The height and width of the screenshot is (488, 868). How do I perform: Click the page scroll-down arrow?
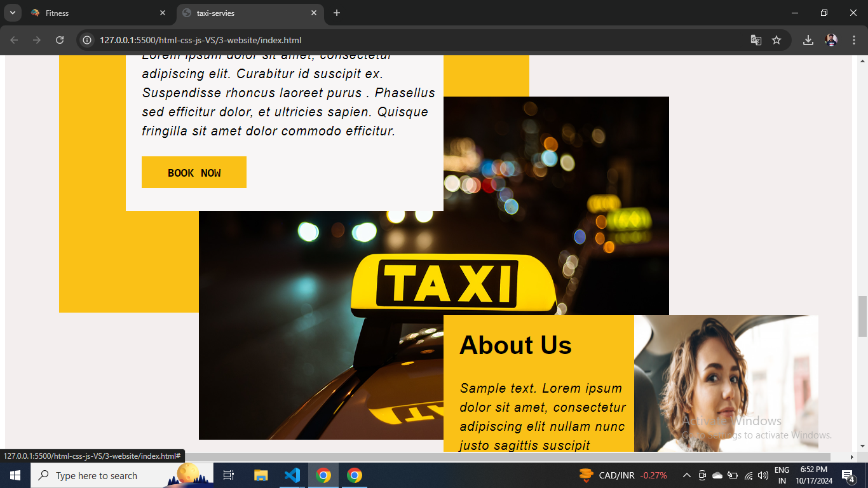click(862, 446)
